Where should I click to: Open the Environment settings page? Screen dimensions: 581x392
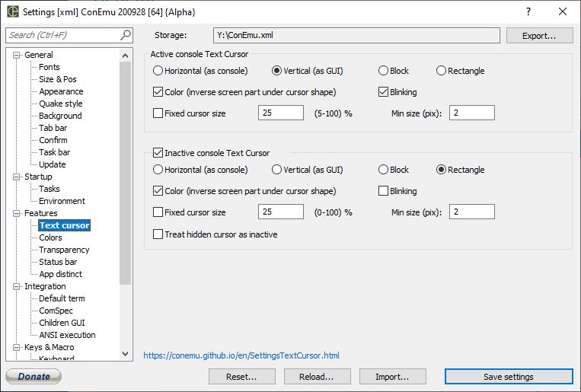62,201
